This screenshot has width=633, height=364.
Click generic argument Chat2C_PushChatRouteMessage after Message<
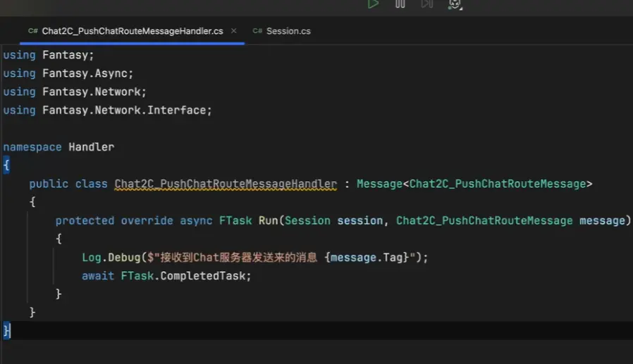pyautogui.click(x=498, y=184)
